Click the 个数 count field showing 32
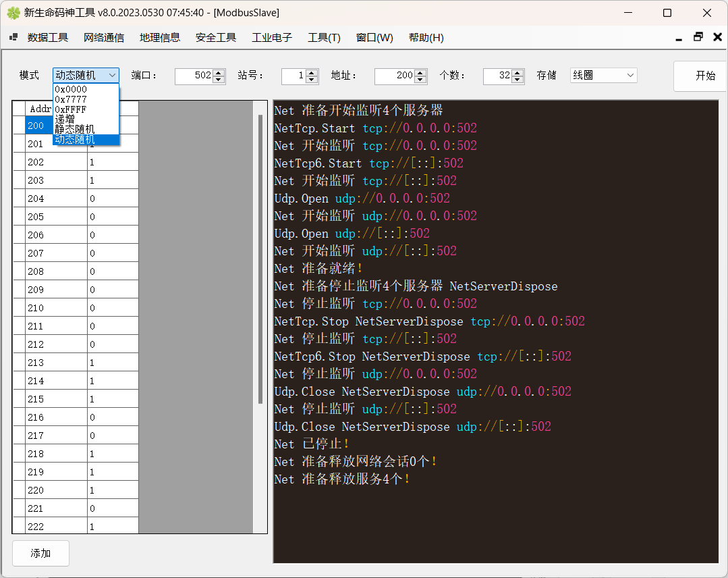Viewport: 728px width, 578px height. [x=497, y=76]
